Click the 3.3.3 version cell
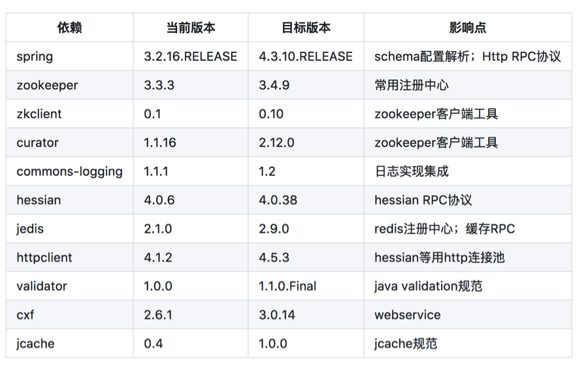The image size is (588, 367). [x=191, y=85]
